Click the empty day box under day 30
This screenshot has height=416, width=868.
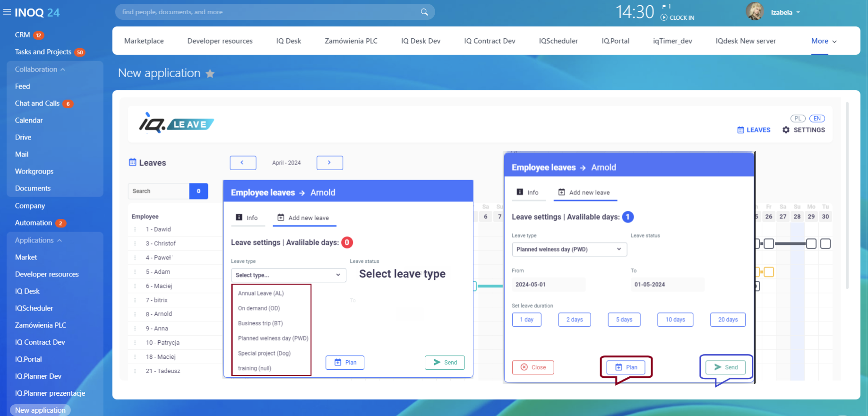825,244
